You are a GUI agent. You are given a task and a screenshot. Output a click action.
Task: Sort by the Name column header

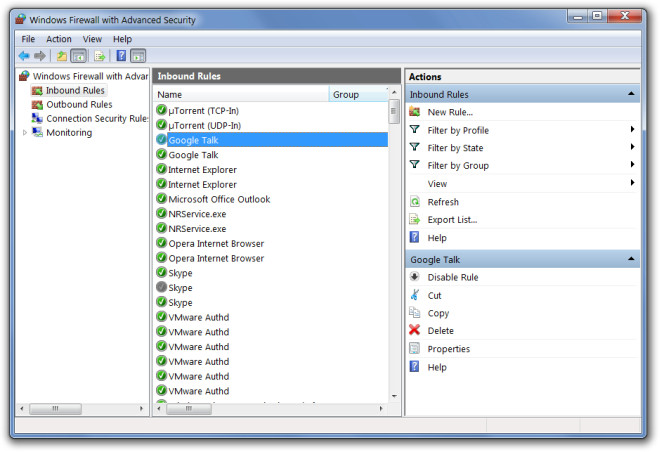(241, 94)
